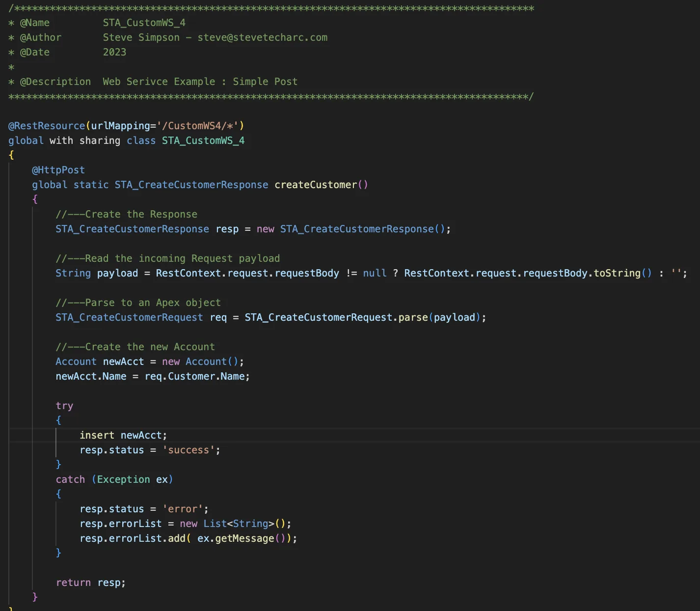Click the with sharing keywords
700x611 pixels.
point(85,140)
